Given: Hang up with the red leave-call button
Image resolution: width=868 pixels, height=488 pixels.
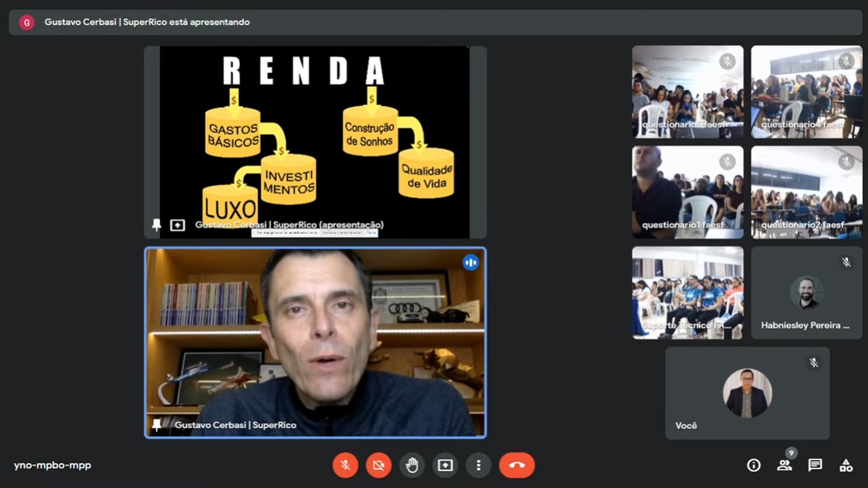Looking at the screenshot, I should [x=517, y=465].
